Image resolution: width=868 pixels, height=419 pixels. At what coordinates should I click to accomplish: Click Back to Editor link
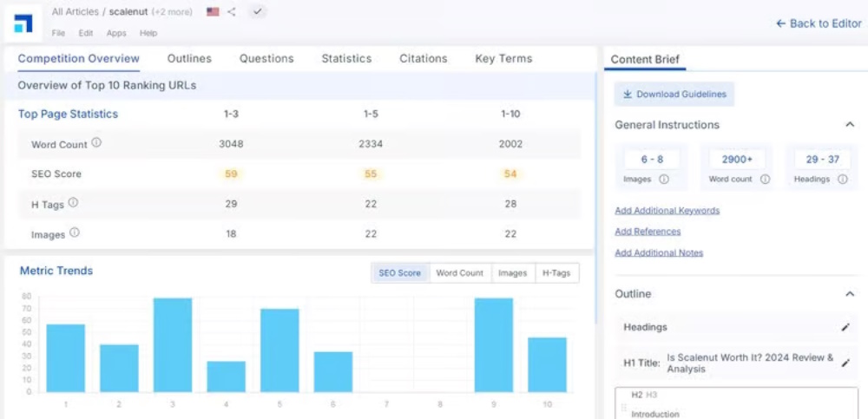pyautogui.click(x=819, y=23)
